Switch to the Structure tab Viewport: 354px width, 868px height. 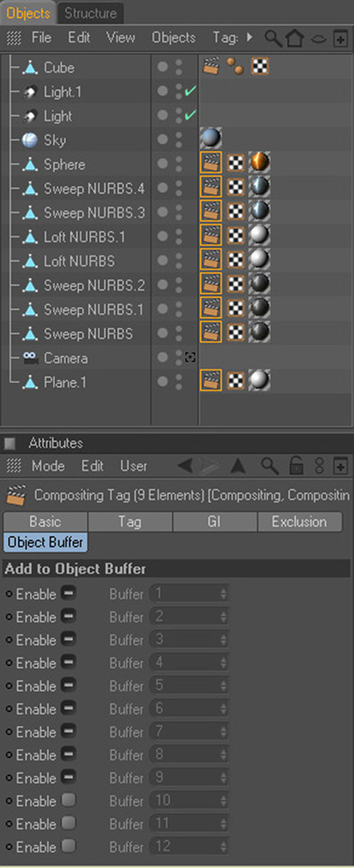point(90,13)
